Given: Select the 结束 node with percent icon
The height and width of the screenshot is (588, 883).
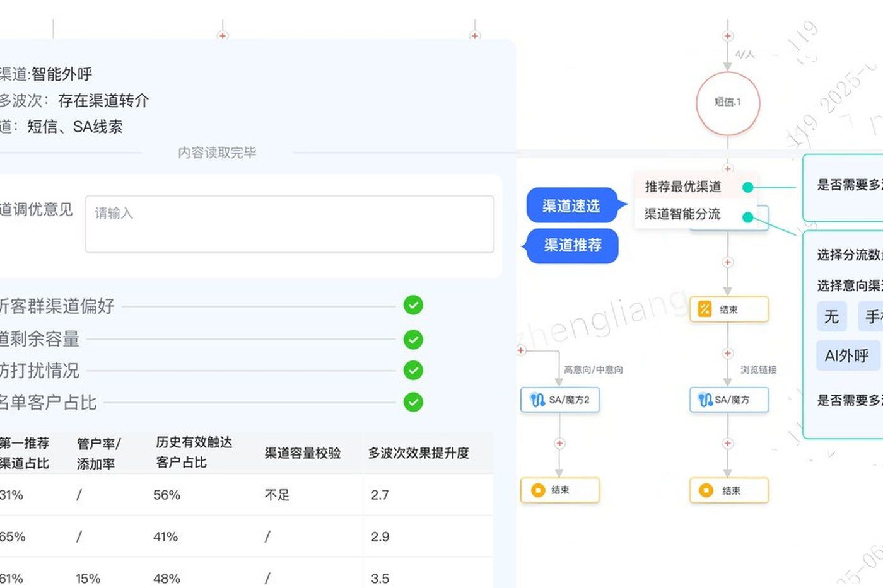Looking at the screenshot, I should click(x=729, y=309).
